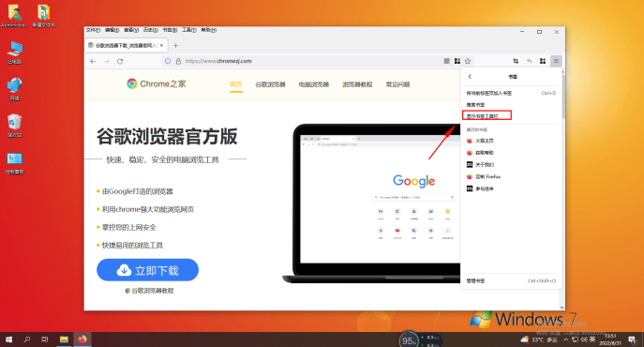The width and height of the screenshot is (644, 347).
Task: Open the 书签(B) menu
Action: pos(170,30)
